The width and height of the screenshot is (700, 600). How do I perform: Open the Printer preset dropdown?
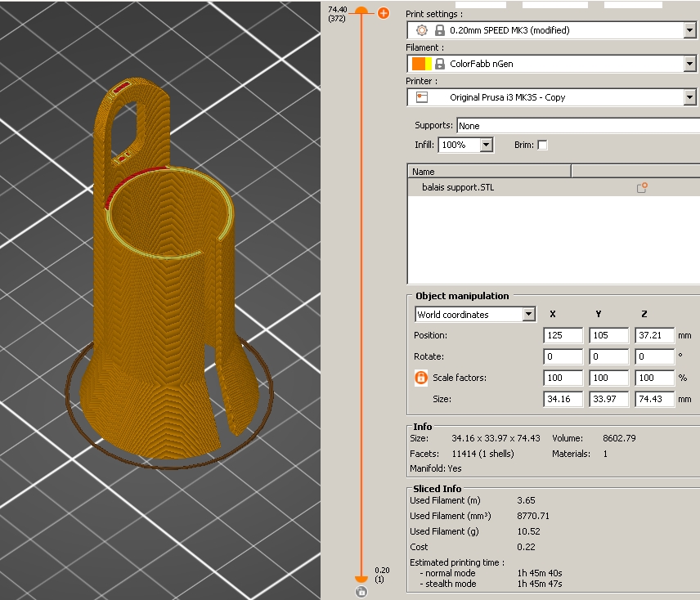689,97
